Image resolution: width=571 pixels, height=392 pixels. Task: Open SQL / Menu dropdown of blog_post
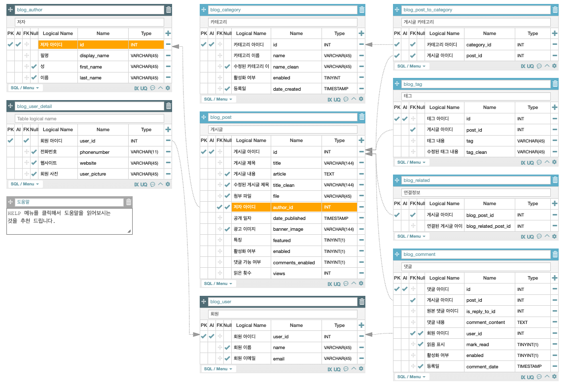pyautogui.click(x=218, y=284)
